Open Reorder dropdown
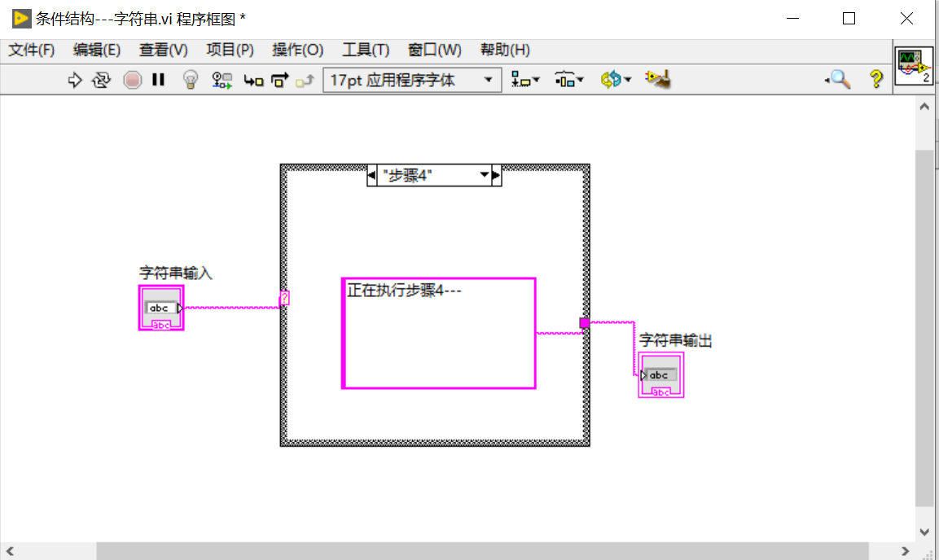This screenshot has width=939, height=560. [x=616, y=80]
